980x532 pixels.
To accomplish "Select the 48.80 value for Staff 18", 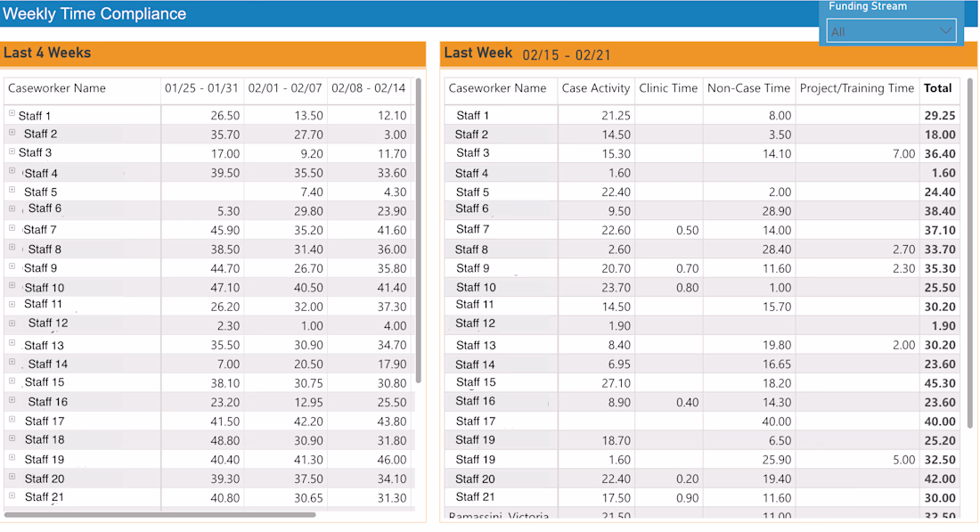I will pyautogui.click(x=225, y=441).
